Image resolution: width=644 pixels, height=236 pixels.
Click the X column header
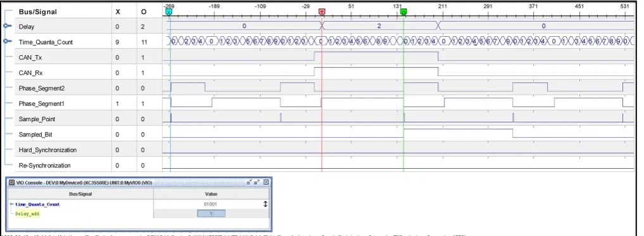(118, 12)
